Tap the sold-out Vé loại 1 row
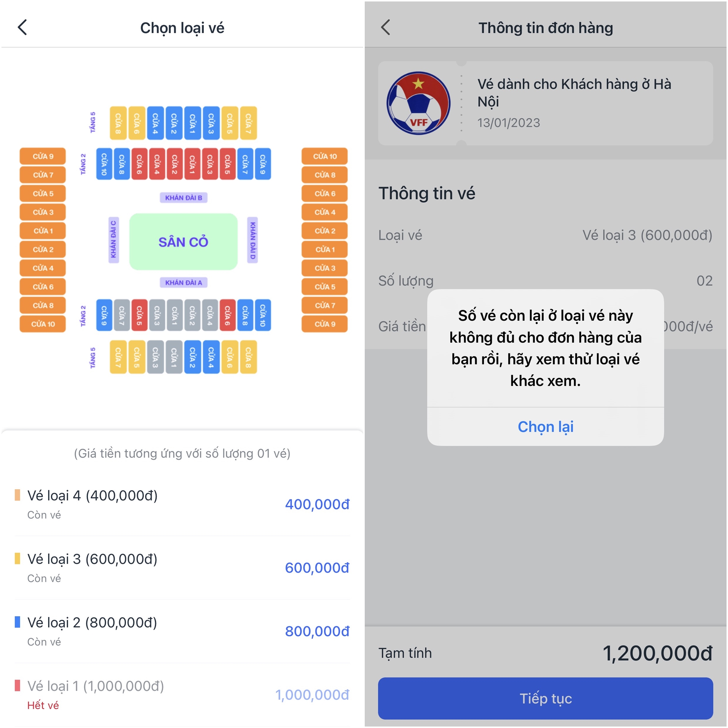This screenshot has width=728, height=728. 96,686
